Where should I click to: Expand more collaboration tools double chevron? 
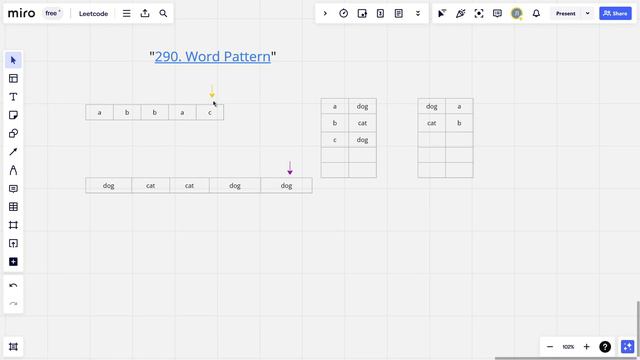pos(418,13)
